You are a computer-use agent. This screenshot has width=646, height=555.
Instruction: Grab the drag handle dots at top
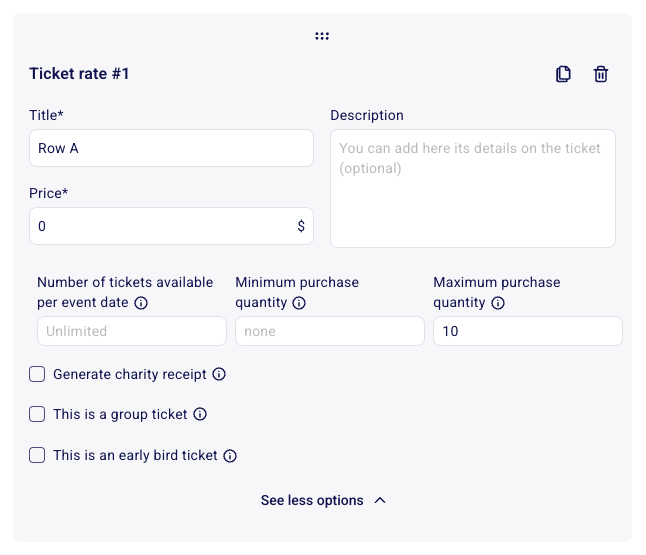pyautogui.click(x=322, y=36)
